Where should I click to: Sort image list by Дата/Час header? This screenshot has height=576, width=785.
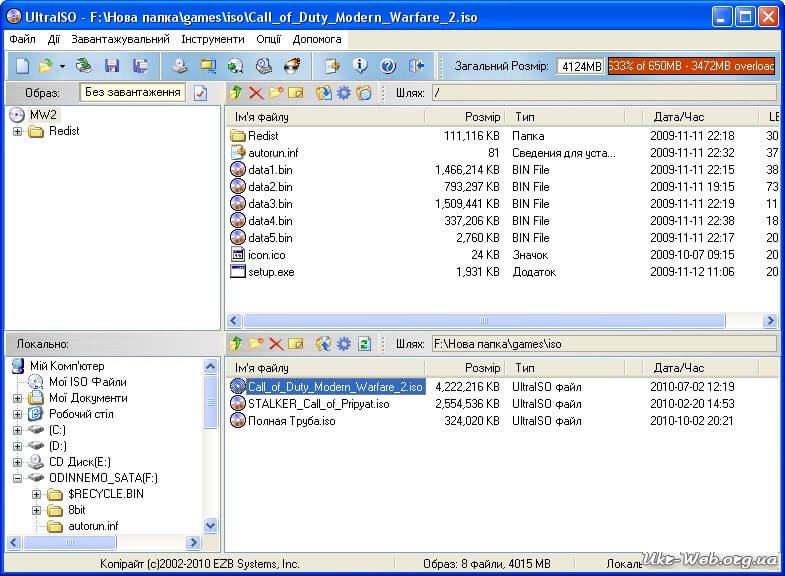tap(701, 117)
